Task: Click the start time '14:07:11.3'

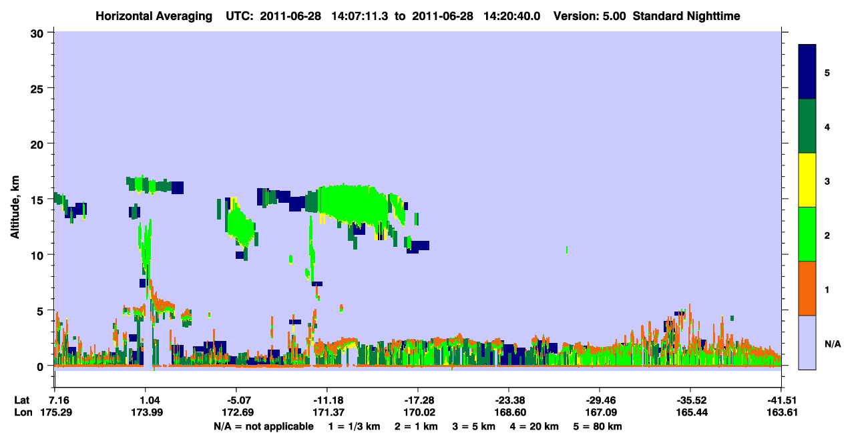Action: (x=360, y=15)
